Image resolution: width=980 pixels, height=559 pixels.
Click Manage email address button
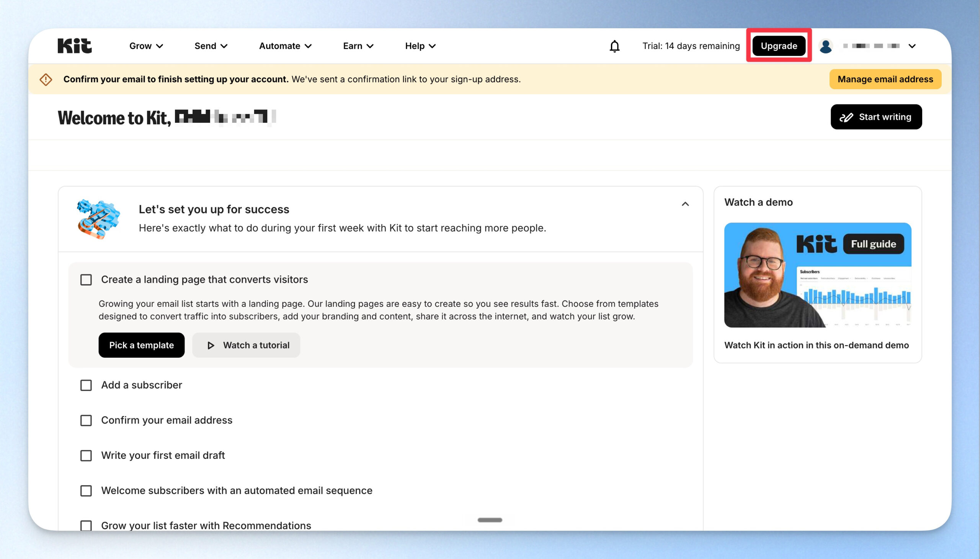[x=885, y=79]
